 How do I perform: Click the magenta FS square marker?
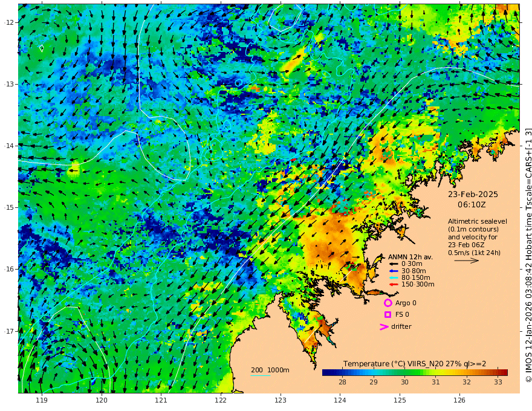(x=388, y=315)
